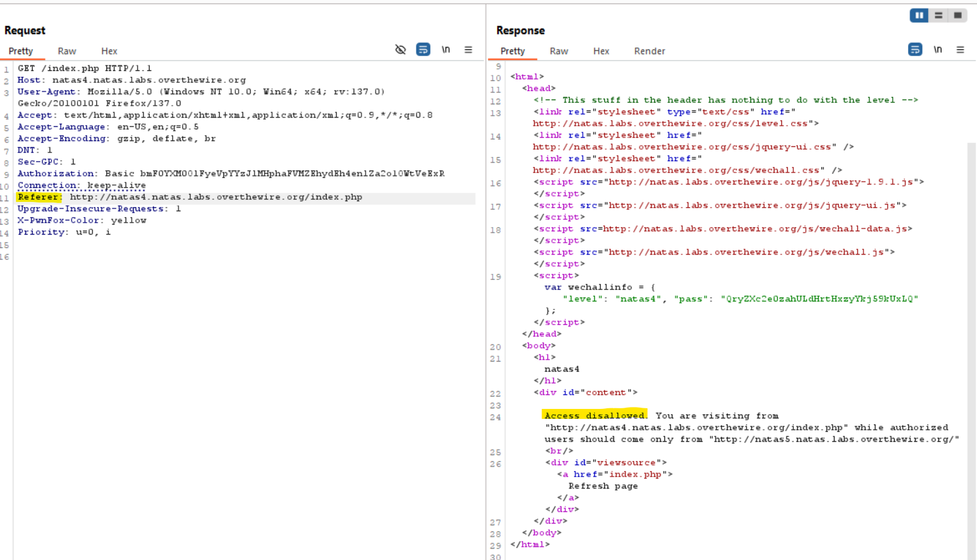Click the DNT: 1 header line

35,150
